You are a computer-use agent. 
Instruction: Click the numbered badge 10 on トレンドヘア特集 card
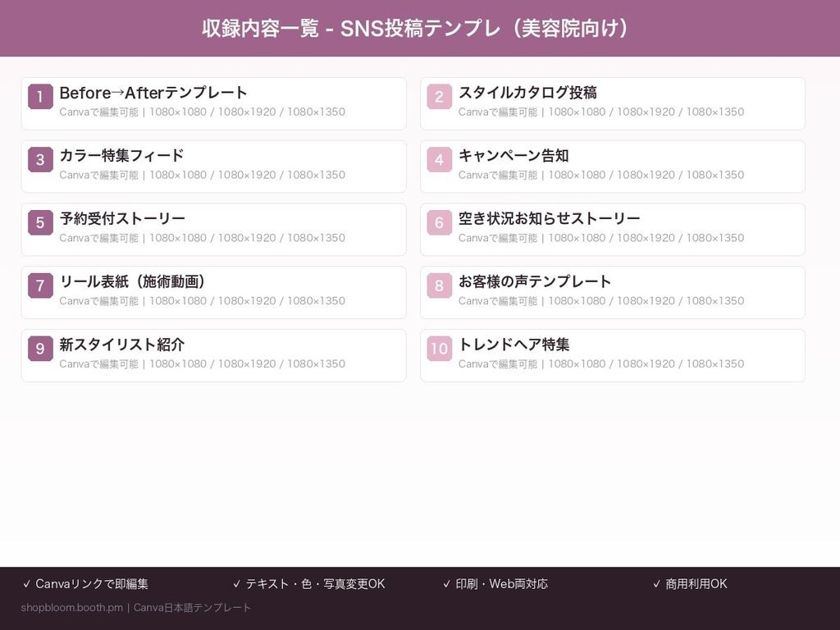tap(439, 349)
